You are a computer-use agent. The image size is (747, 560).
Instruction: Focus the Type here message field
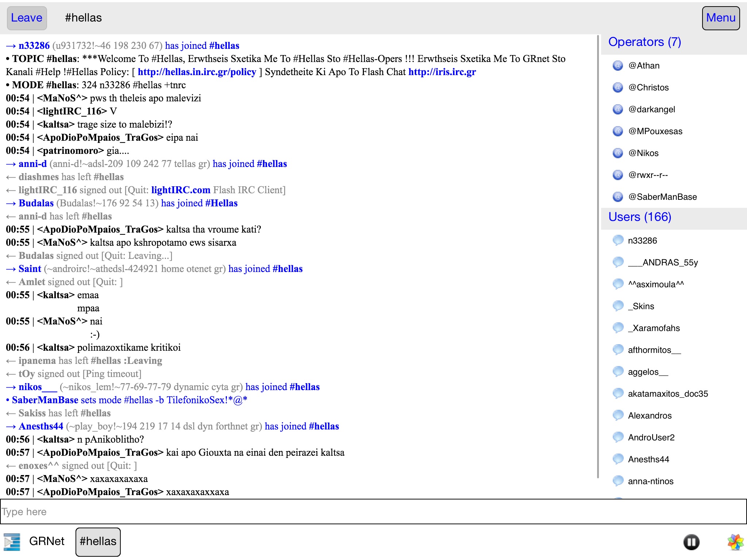coord(373,512)
